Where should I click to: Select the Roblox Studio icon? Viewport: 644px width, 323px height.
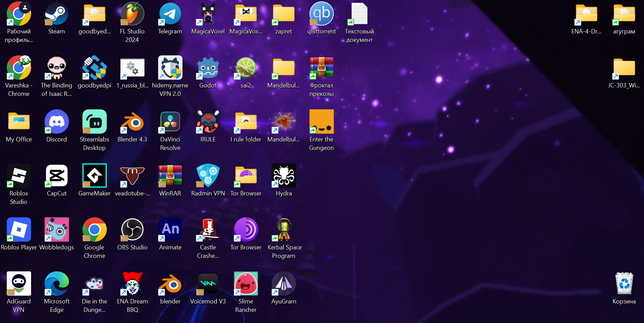pyautogui.click(x=19, y=176)
